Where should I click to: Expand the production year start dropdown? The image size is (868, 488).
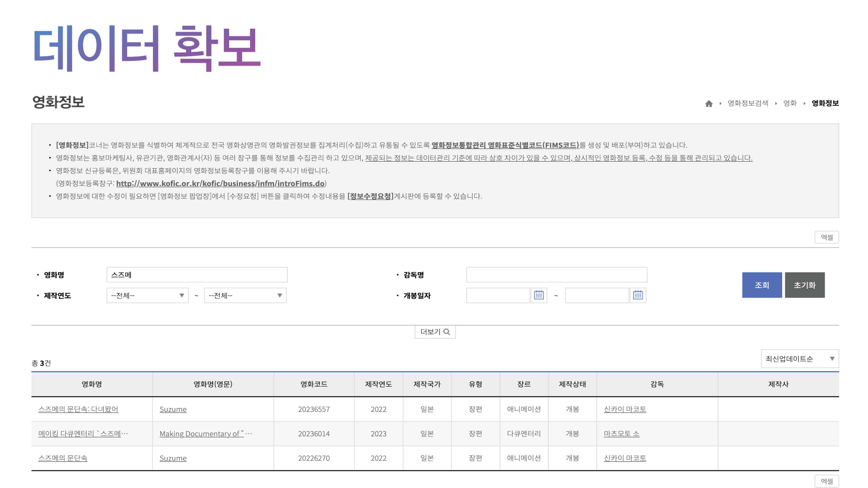click(x=147, y=295)
